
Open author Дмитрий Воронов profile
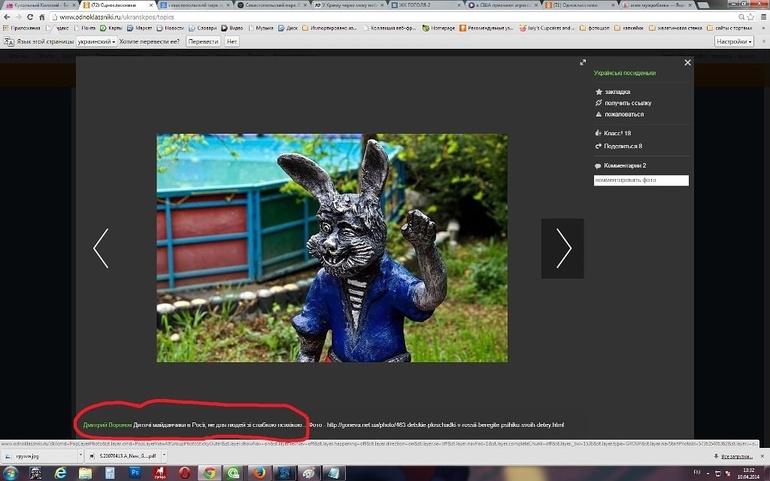tap(108, 425)
